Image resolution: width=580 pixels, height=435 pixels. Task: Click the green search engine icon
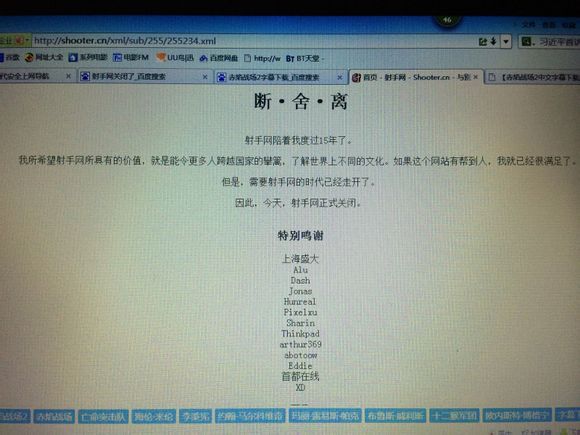point(526,41)
